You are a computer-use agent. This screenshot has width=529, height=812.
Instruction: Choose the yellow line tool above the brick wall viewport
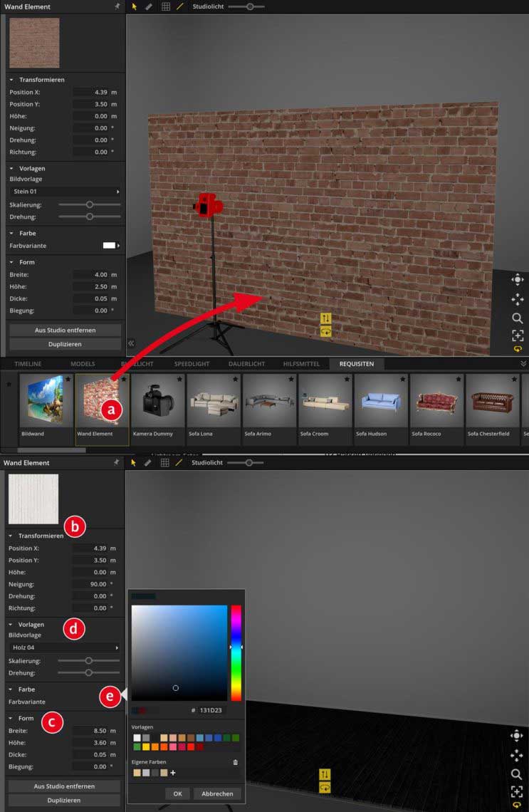tap(180, 6)
